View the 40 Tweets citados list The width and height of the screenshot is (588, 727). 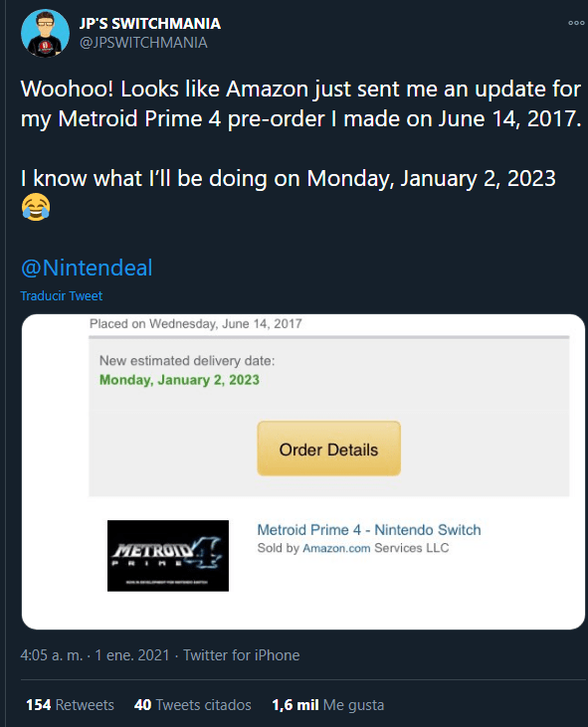192,705
